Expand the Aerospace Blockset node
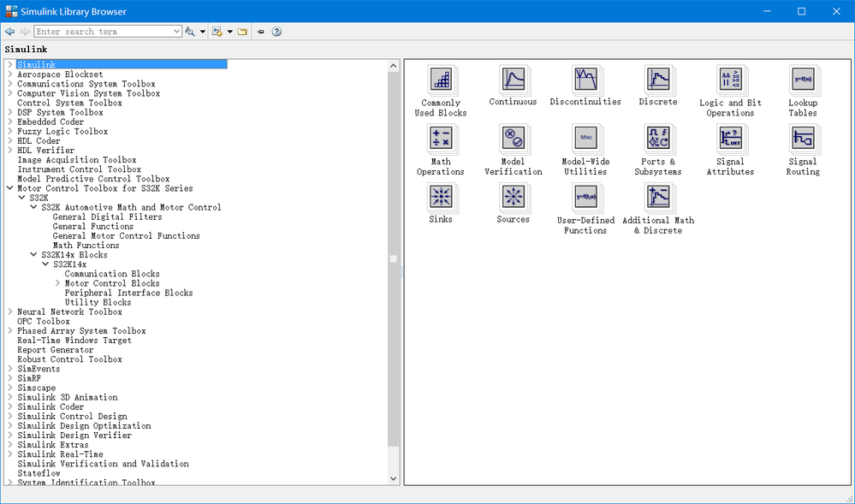 click(x=10, y=74)
